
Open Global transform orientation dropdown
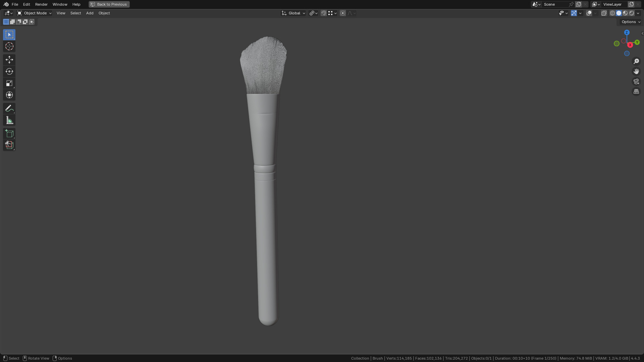click(x=293, y=13)
